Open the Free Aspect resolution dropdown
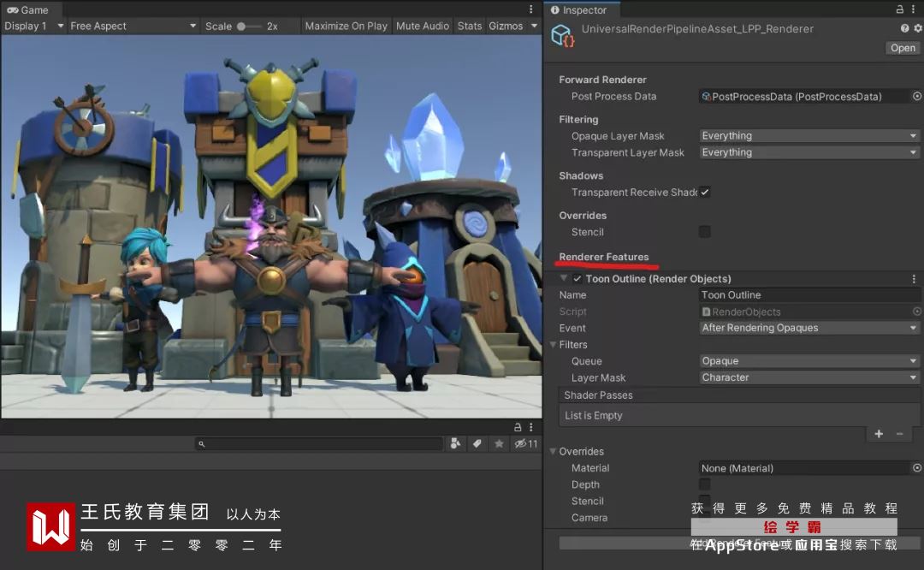 133,26
